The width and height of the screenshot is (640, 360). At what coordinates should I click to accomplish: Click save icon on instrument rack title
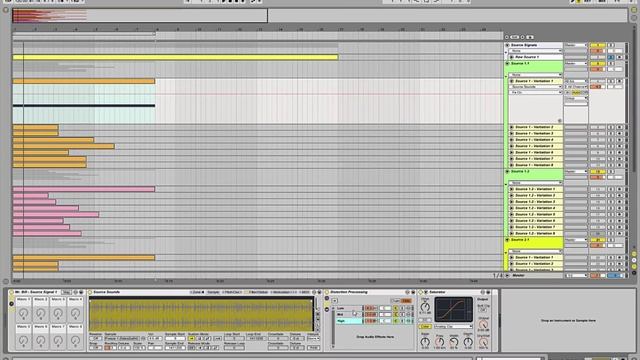pos(81,292)
